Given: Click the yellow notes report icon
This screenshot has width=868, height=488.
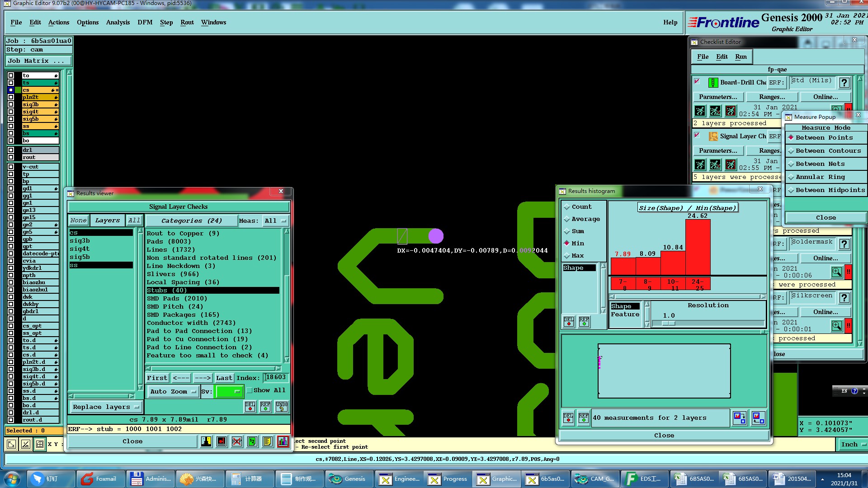Looking at the screenshot, I should (x=268, y=441).
